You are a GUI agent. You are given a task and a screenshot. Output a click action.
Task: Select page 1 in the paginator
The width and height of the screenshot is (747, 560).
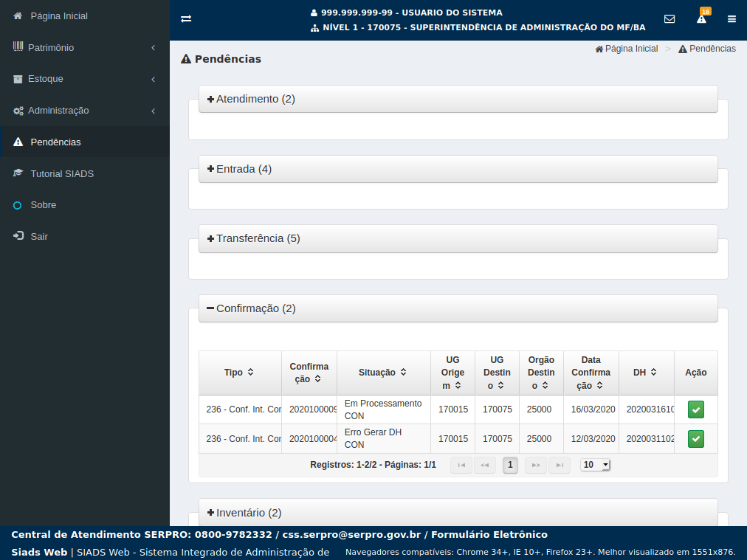click(x=510, y=465)
